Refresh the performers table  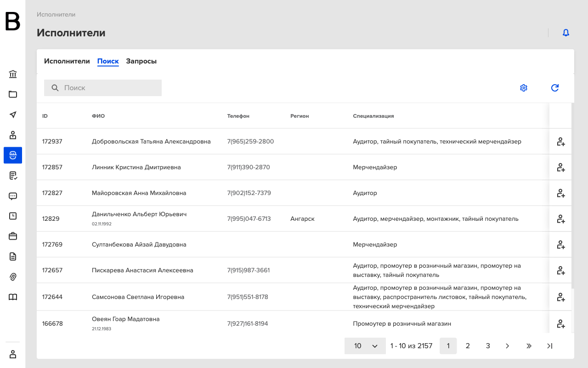tap(555, 88)
